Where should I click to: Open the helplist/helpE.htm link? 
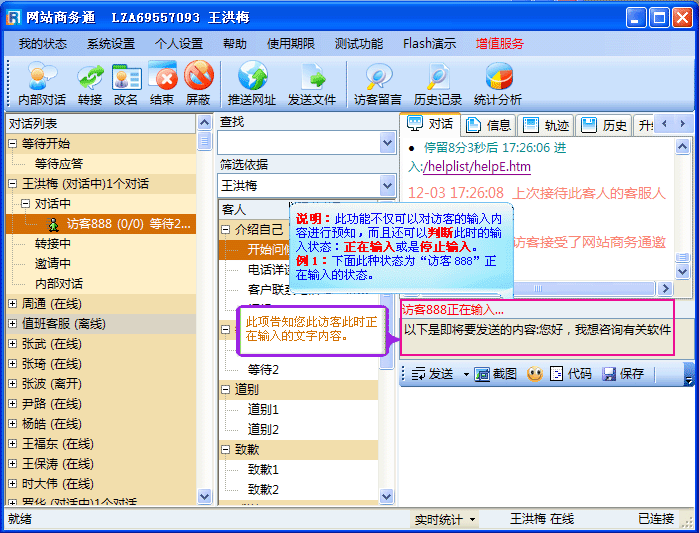coord(477,166)
